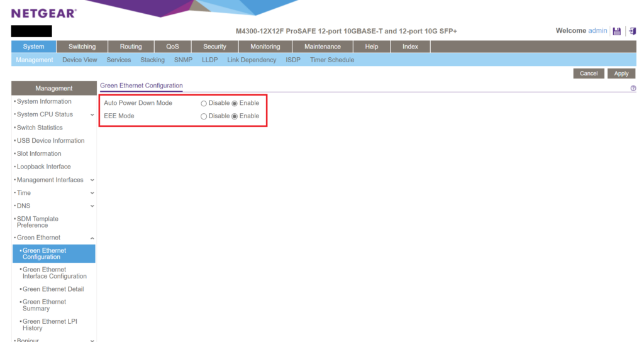Open Green Ethernet Interface Configuration page

[x=54, y=273]
